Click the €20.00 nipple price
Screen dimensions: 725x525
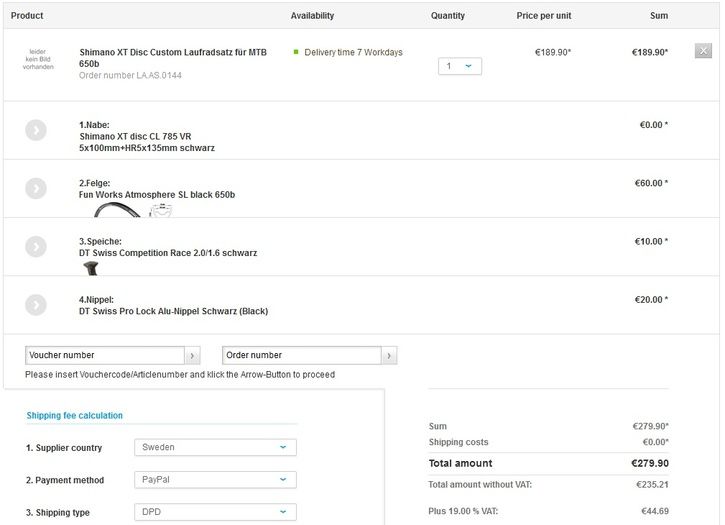[x=651, y=300]
